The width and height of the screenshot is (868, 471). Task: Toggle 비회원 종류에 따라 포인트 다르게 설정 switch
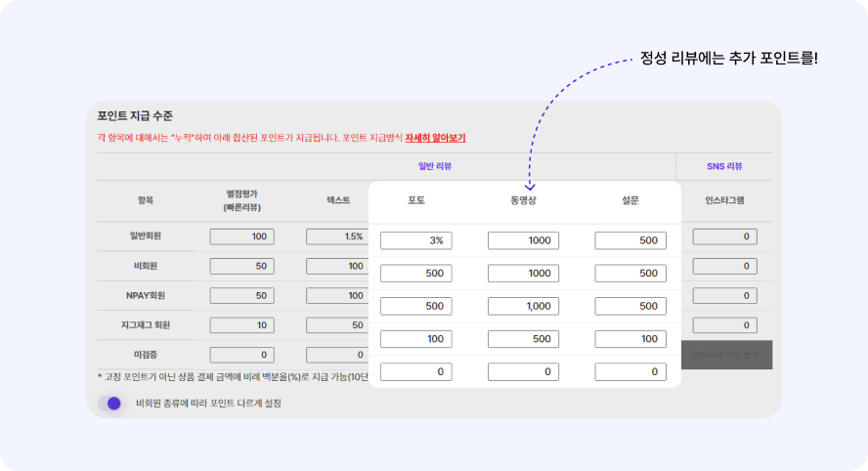(x=112, y=403)
